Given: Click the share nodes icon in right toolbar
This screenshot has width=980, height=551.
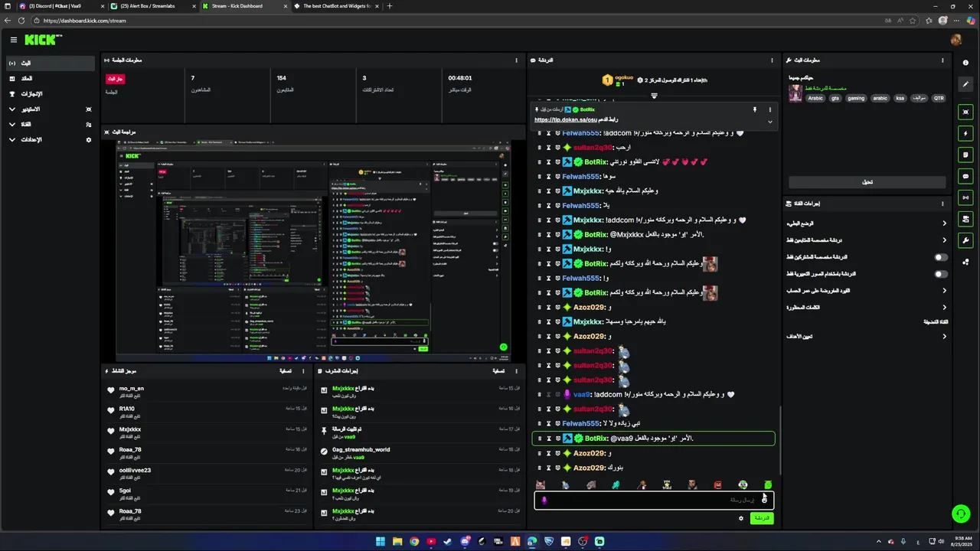Looking at the screenshot, I should (965, 262).
